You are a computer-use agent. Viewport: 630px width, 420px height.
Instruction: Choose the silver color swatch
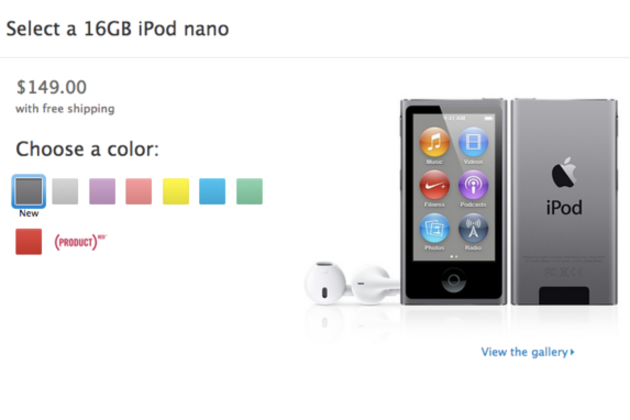pyautogui.click(x=65, y=191)
